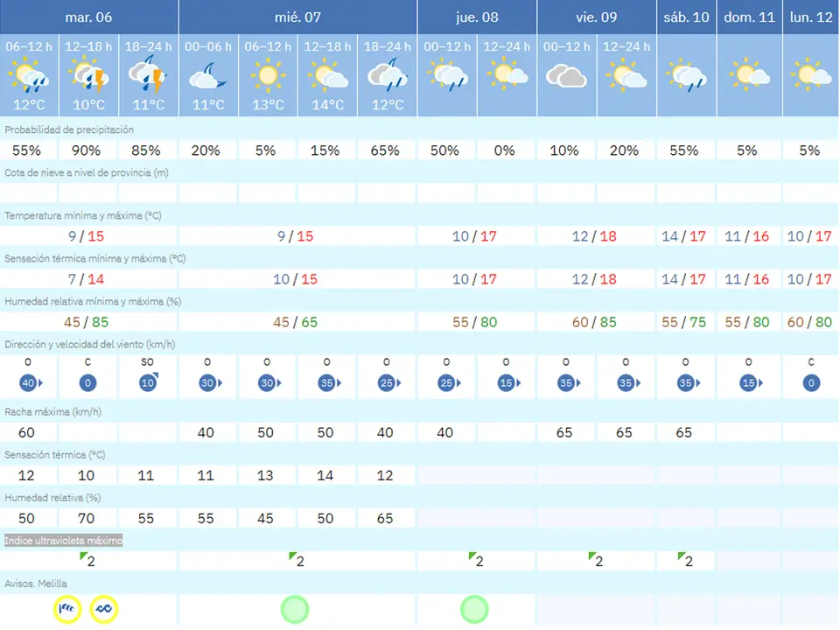Click the Temperatura mínima y máxima label
This screenshot has height=630, width=840.
tap(83, 215)
